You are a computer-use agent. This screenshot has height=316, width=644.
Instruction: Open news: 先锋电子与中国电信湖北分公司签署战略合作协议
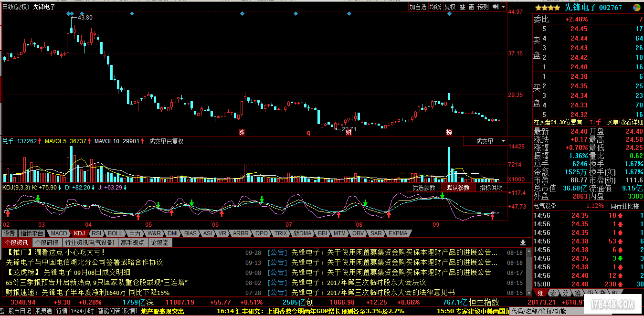coord(84,262)
